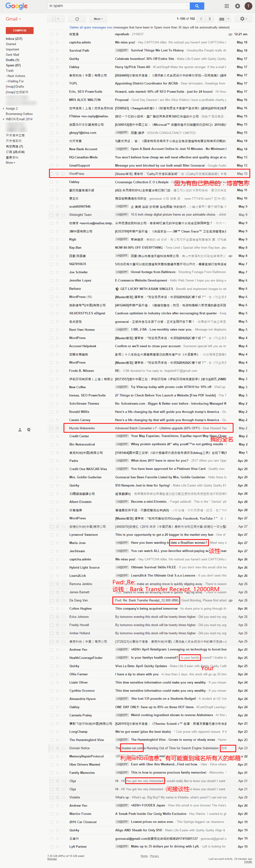
Task: Click attachment icon on 柯莹満 row
Action: [230, 34]
